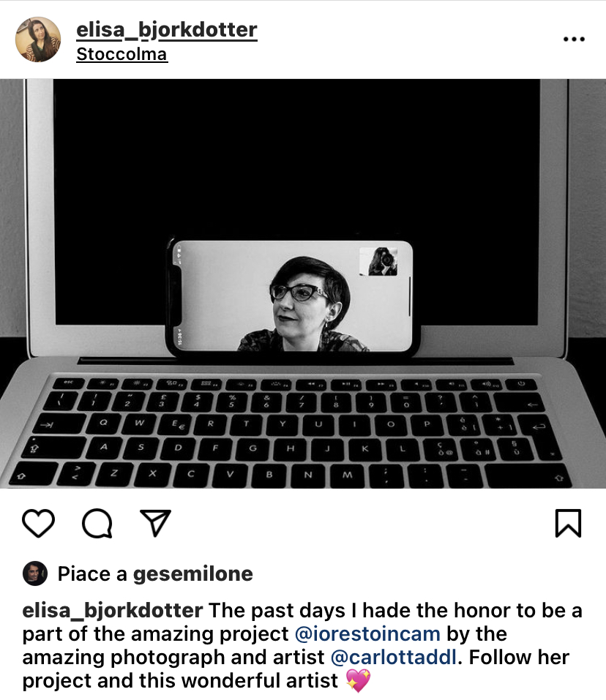The height and width of the screenshot is (700, 606).
Task: Save the post with the bookmark icon
Action: click(x=568, y=523)
